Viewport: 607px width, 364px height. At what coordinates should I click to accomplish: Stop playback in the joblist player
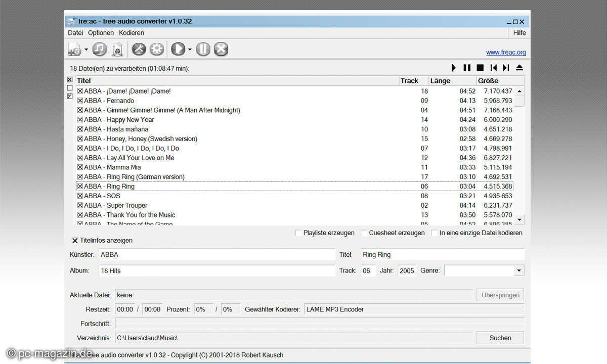coord(480,68)
